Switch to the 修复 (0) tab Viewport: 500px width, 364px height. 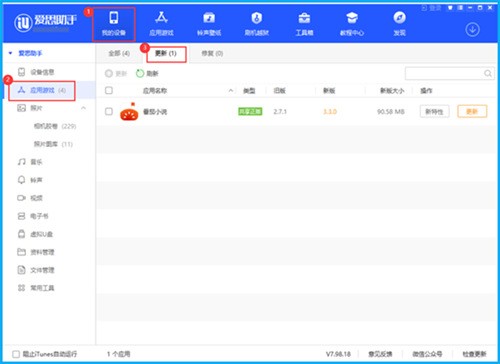212,53
